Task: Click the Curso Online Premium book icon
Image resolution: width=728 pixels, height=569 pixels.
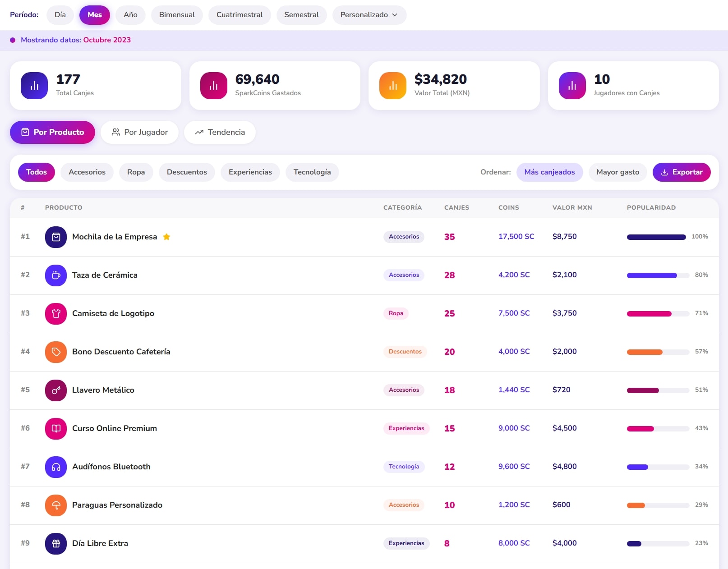Action: click(x=56, y=429)
